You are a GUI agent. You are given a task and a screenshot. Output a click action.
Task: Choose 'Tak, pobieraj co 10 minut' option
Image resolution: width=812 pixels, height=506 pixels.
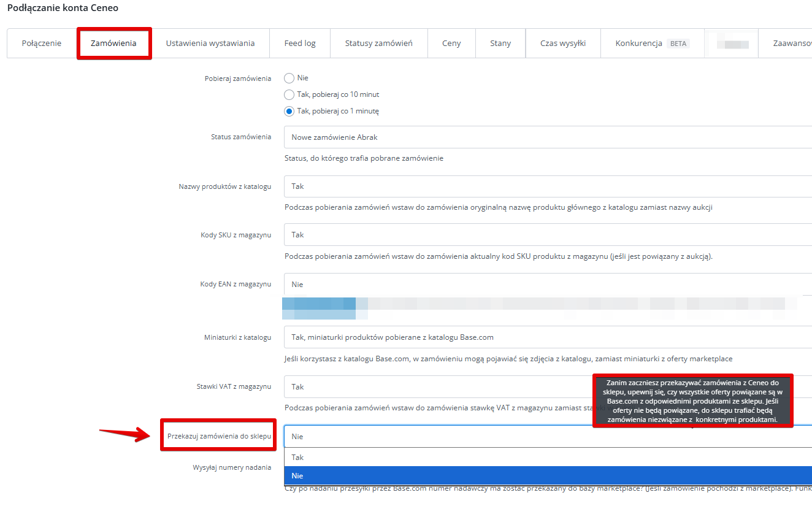[289, 94]
